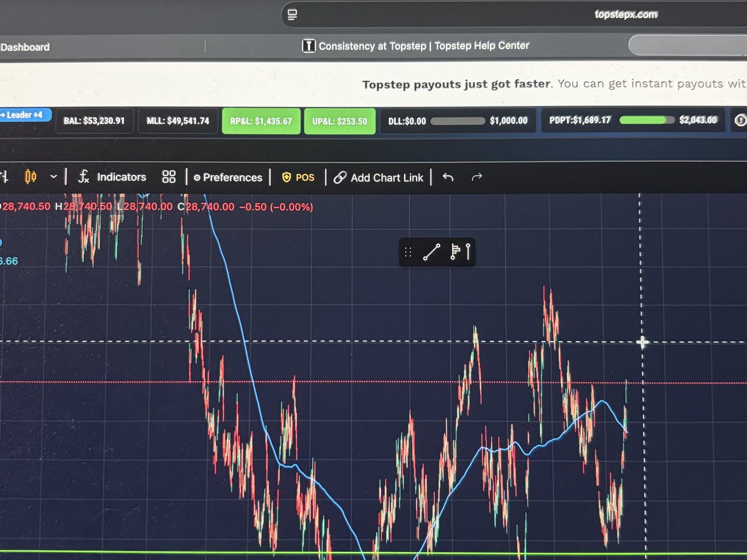747x560 pixels.
Task: Click the alert icon right of PDPT
Action: tap(740, 120)
